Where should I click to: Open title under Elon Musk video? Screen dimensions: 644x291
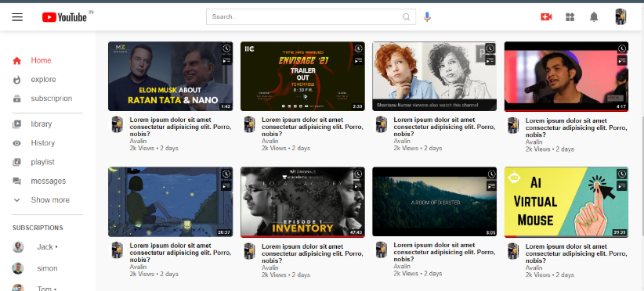pyautogui.click(x=180, y=127)
